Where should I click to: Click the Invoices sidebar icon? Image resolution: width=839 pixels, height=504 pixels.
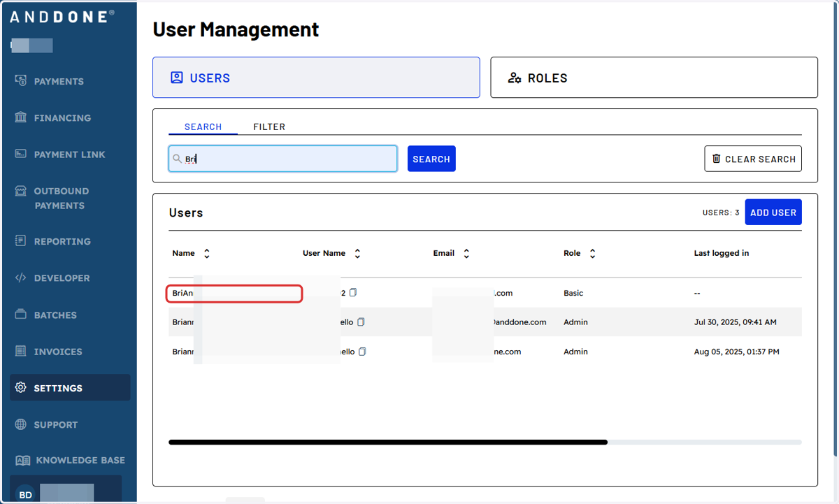(x=21, y=351)
